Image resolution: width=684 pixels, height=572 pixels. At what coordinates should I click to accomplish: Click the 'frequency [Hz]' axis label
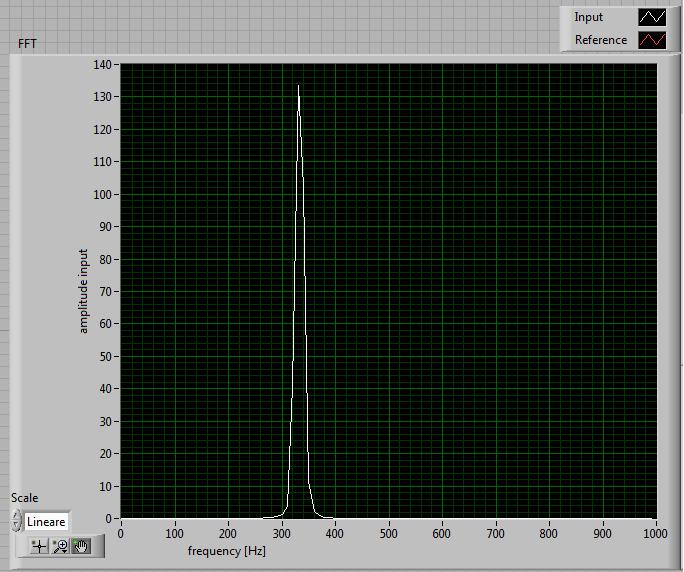tap(226, 551)
